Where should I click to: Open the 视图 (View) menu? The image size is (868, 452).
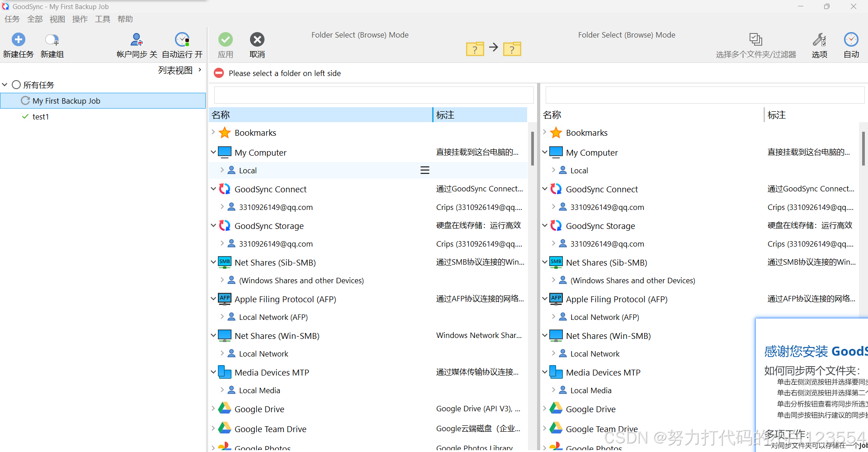[57, 19]
